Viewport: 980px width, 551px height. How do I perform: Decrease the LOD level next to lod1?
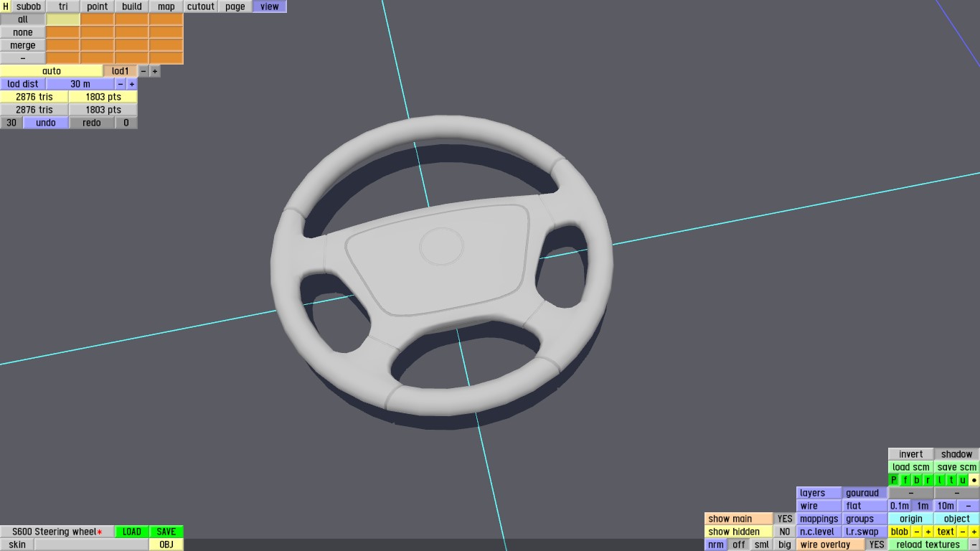pos(143,71)
